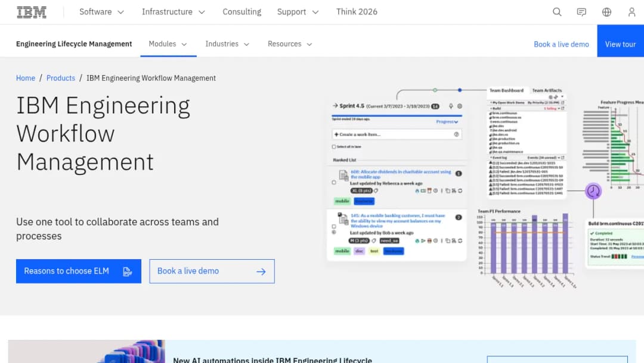644x363 pixels.
Task: Click the hero Book a live demo button
Action: coord(212,271)
